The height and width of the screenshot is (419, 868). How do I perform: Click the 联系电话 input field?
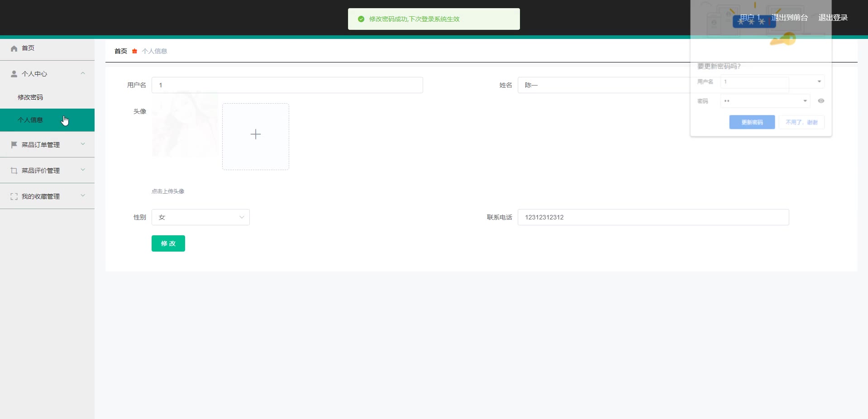(653, 217)
